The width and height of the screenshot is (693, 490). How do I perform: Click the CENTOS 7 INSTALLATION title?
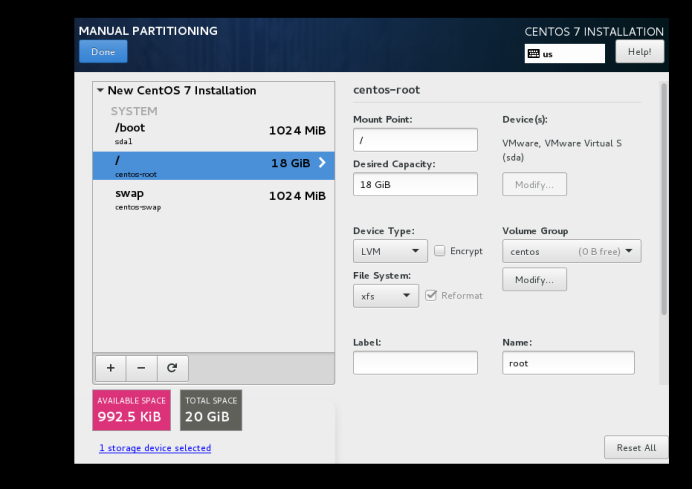click(594, 32)
